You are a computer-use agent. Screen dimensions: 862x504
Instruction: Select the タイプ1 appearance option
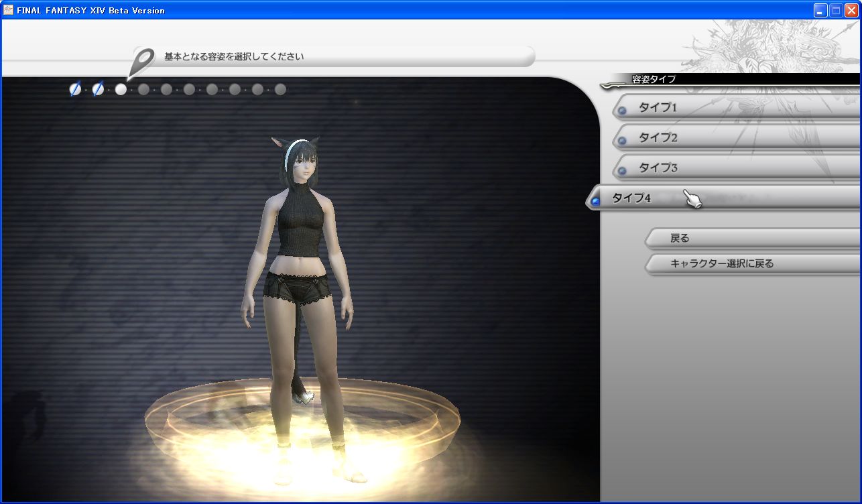click(x=736, y=107)
